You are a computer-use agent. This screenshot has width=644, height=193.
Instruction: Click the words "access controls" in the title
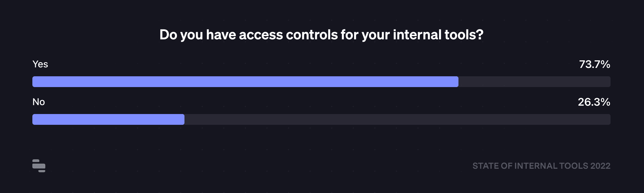coord(288,35)
